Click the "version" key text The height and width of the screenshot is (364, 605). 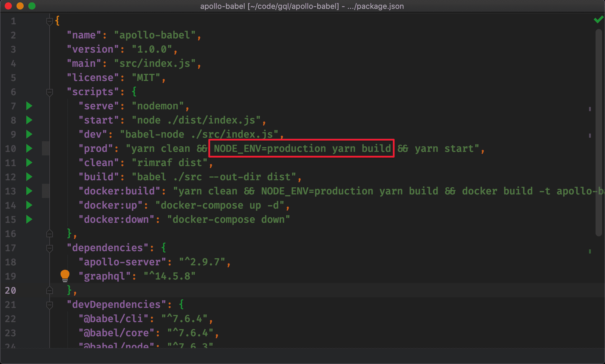[93, 49]
